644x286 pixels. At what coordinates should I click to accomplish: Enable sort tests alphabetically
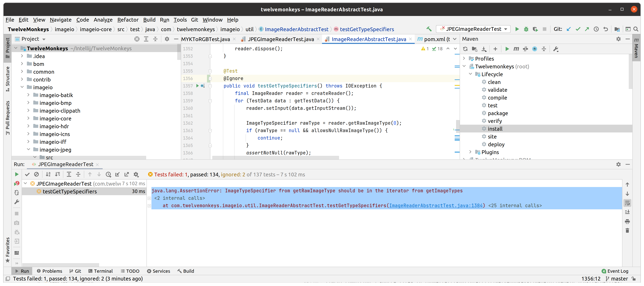click(48, 174)
